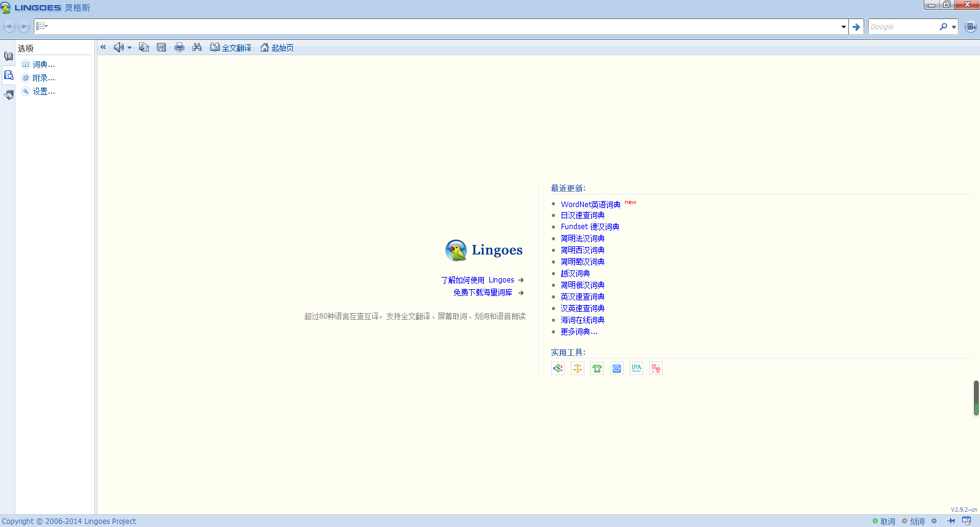Open the search mode selector icon
This screenshot has width=980, height=527.
coord(42,26)
